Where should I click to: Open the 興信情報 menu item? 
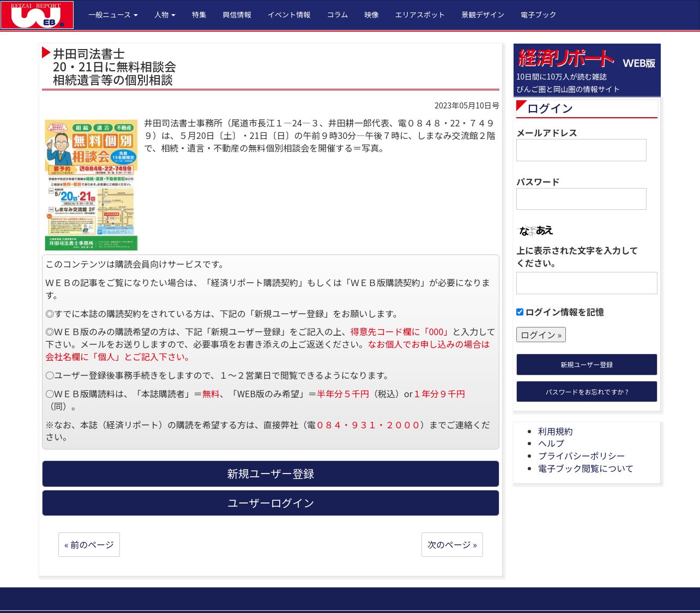[237, 15]
